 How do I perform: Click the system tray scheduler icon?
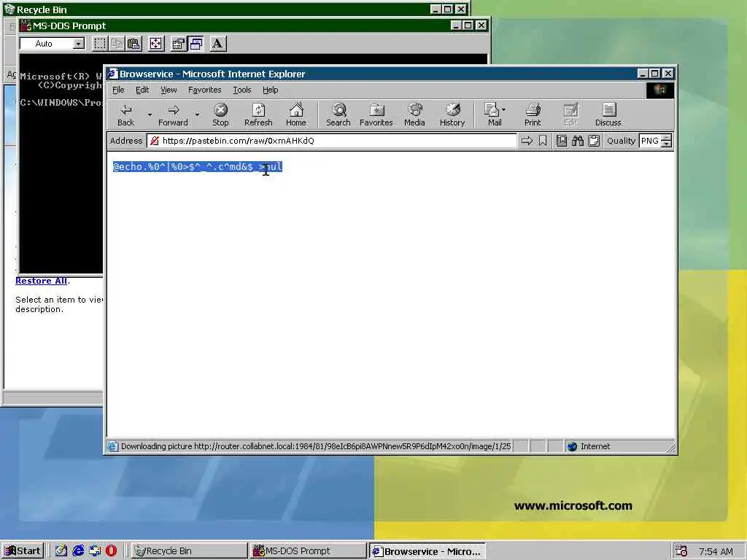pyautogui.click(x=681, y=551)
